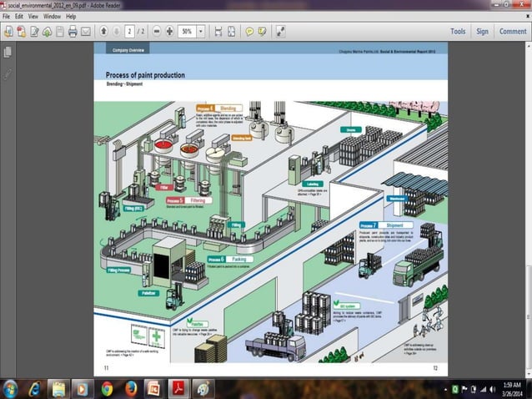Viewport: 532px width, 399px height.
Task: Open the Tools pane
Action: click(x=458, y=32)
